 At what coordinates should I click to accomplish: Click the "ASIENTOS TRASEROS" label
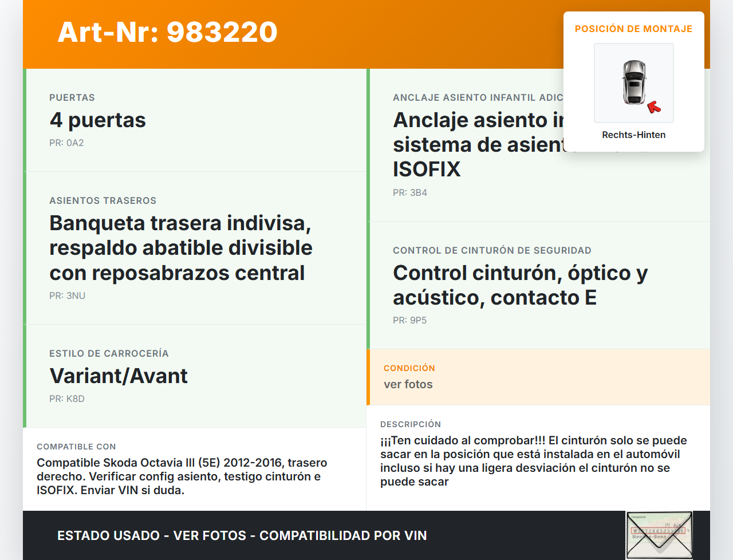pyautogui.click(x=103, y=201)
